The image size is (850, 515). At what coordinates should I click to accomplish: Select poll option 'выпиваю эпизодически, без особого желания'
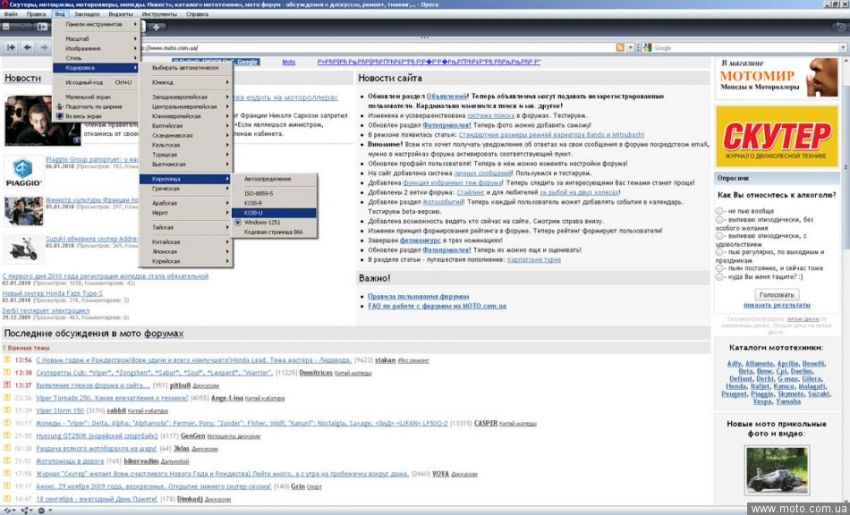(719, 220)
